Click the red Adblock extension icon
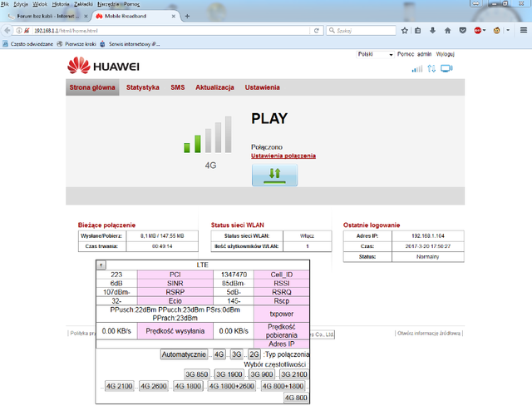 pos(478,31)
